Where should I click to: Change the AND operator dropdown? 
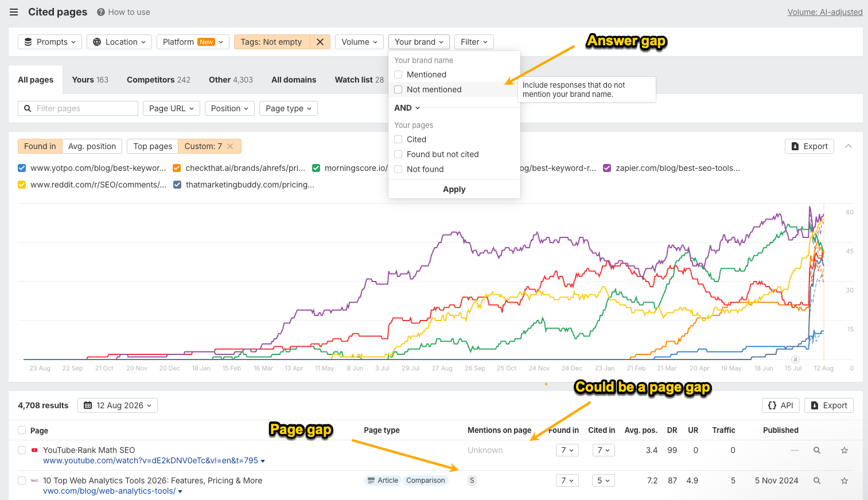(407, 108)
